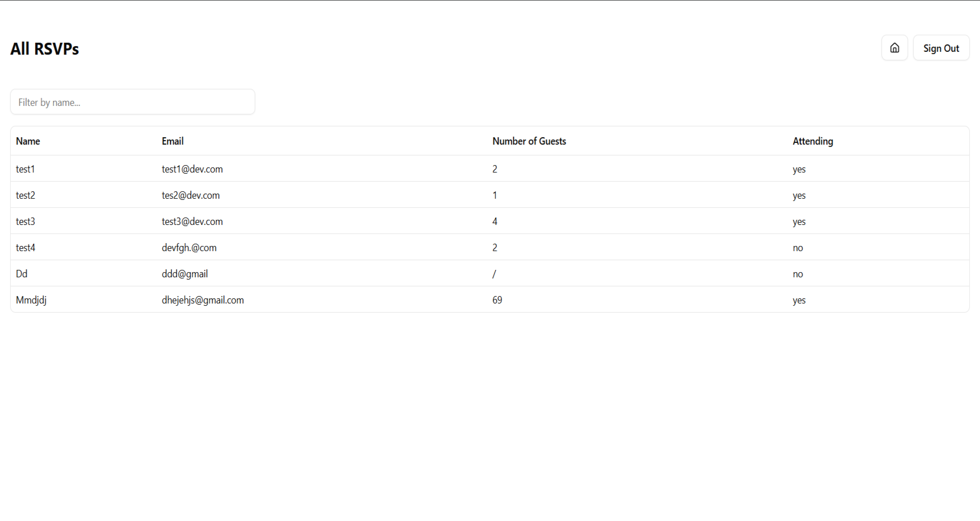The width and height of the screenshot is (980, 521).
Task: Click email dhejehjs@gmail.com
Action: (x=203, y=300)
